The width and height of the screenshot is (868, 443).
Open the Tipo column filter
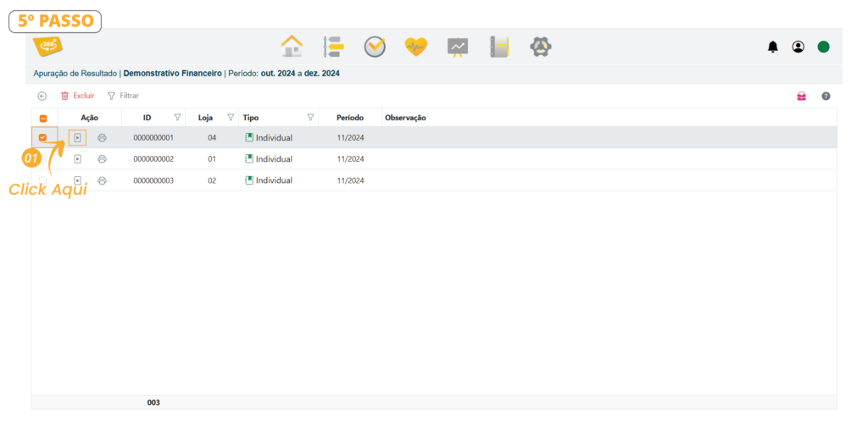[x=310, y=117]
